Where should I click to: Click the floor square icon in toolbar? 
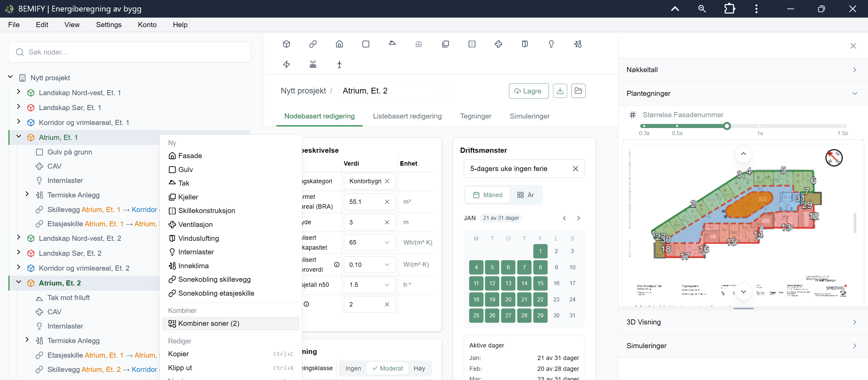click(x=366, y=44)
